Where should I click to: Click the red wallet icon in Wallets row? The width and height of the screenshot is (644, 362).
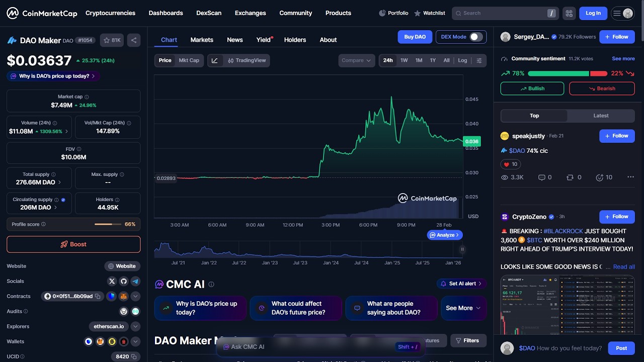click(x=124, y=341)
